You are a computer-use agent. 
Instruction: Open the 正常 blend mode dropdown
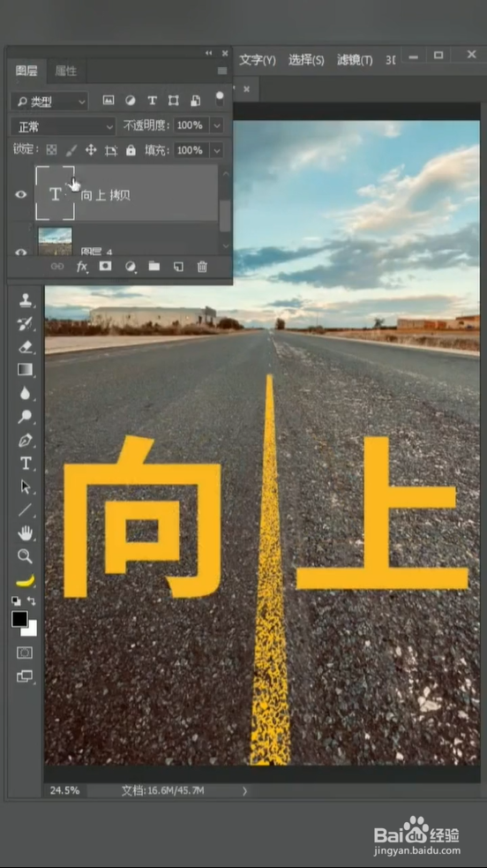pyautogui.click(x=63, y=127)
